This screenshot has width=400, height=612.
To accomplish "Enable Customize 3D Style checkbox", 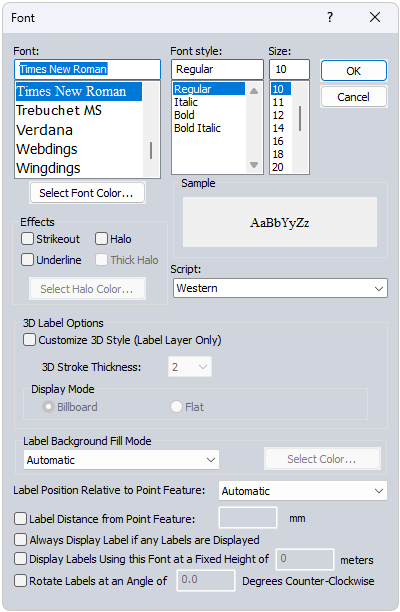I will pos(30,340).
